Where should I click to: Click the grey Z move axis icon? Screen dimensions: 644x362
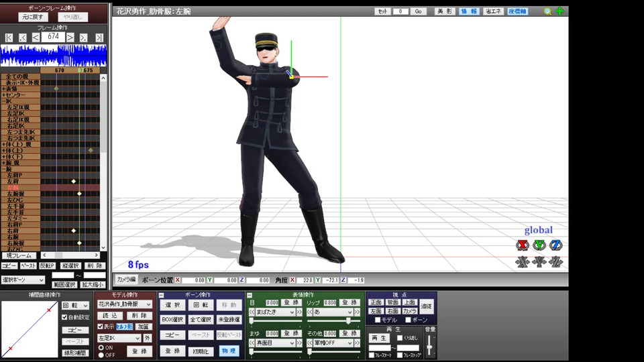coord(555,262)
